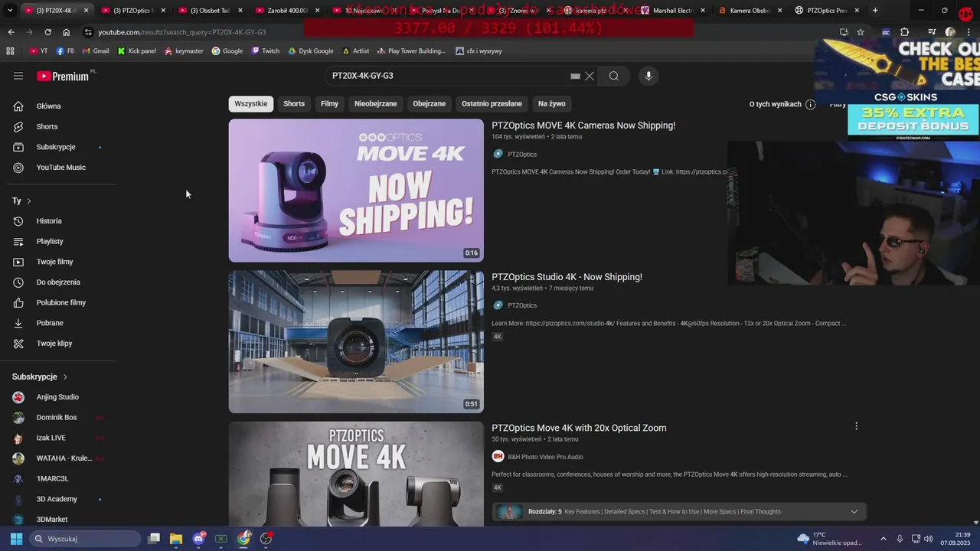Click the Windows taskbar Wyszukaj search box
The image size is (980, 551).
point(85,539)
